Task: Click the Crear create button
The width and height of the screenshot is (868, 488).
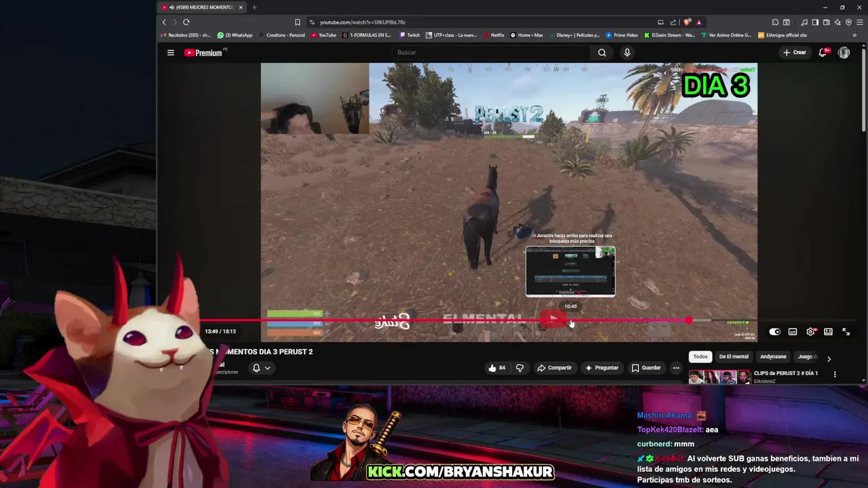Action: [x=794, y=52]
